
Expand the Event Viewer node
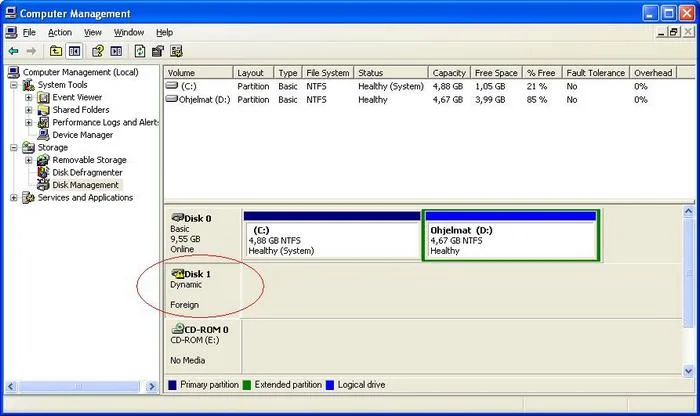(x=29, y=98)
